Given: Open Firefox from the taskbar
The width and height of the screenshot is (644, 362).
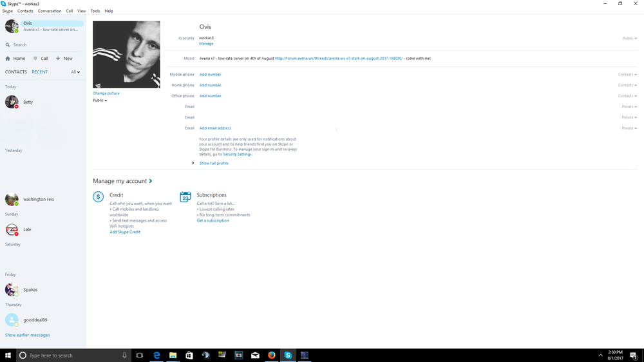Looking at the screenshot, I should [271, 355].
